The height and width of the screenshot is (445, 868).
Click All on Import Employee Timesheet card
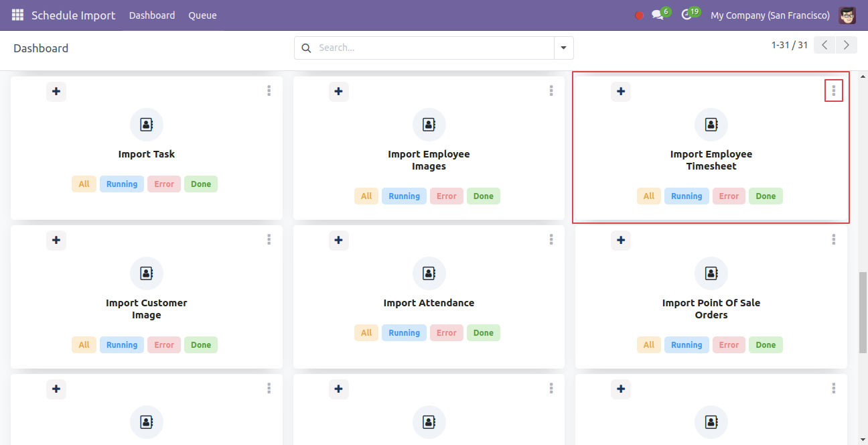coord(649,196)
